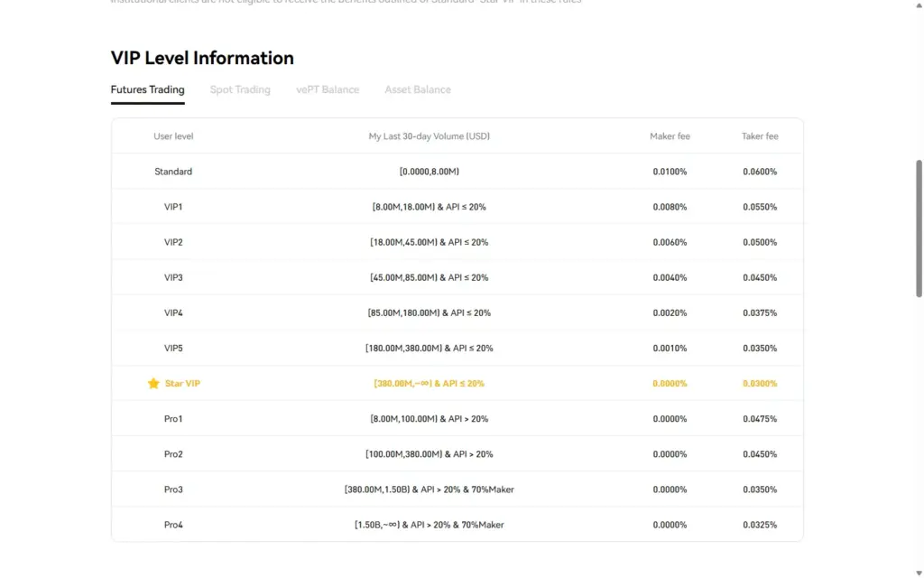
Task: Click VIP3 maker fee 0.0040%
Action: (670, 278)
